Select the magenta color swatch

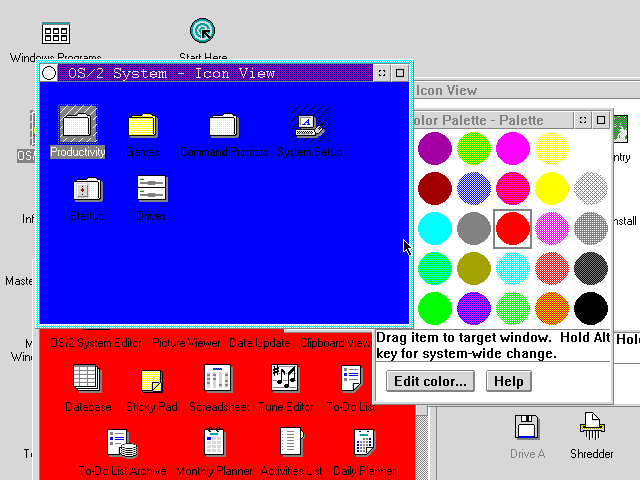click(513, 148)
